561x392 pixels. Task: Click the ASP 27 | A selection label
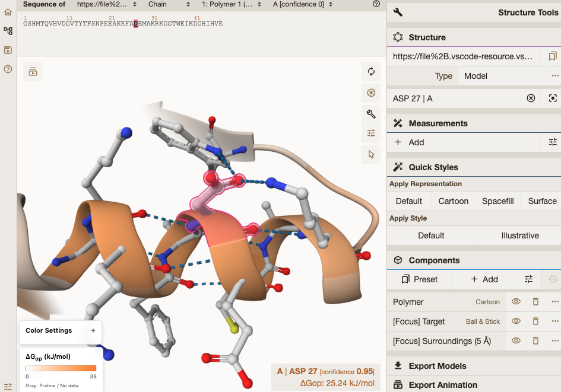[413, 98]
